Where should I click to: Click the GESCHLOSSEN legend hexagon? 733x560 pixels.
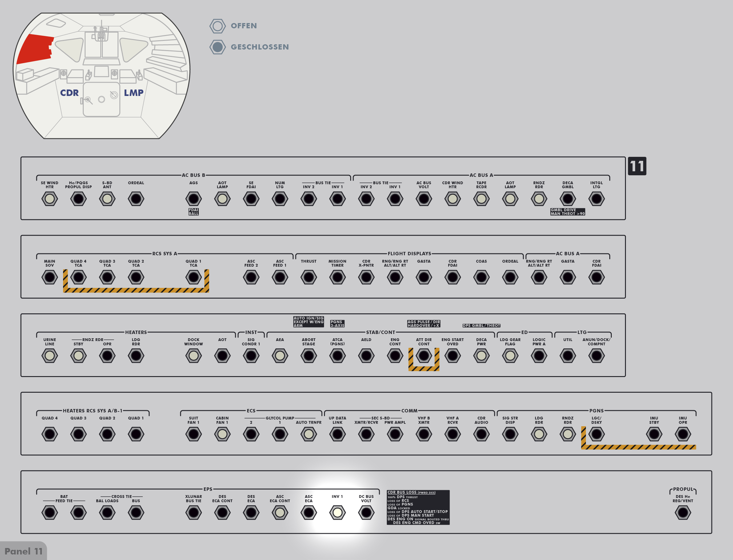click(218, 47)
